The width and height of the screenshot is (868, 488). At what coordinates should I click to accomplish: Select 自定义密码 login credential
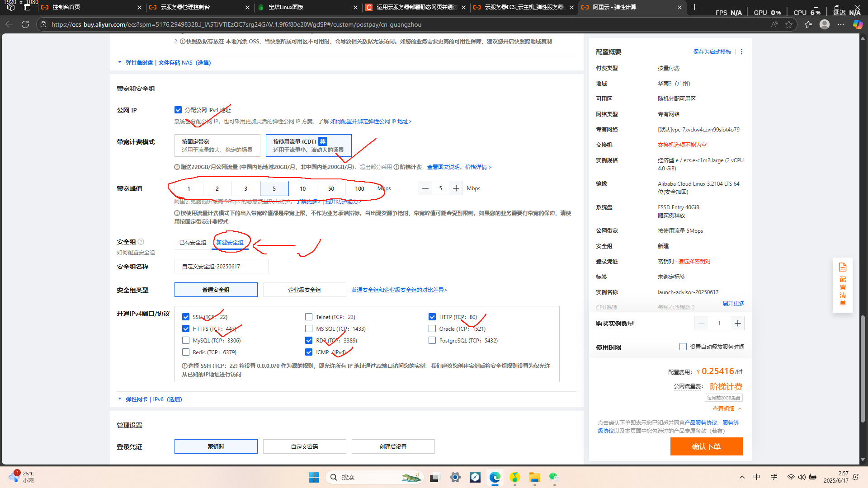tap(305, 446)
